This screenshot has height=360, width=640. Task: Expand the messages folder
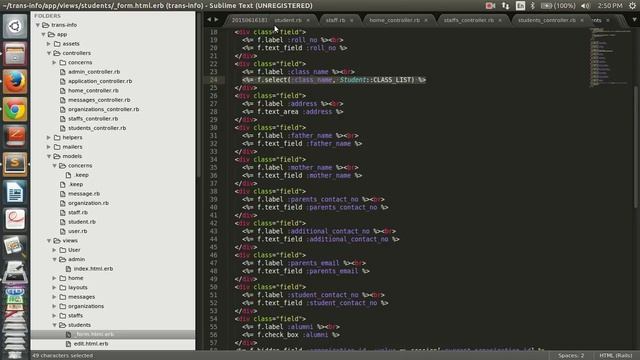pos(54,297)
